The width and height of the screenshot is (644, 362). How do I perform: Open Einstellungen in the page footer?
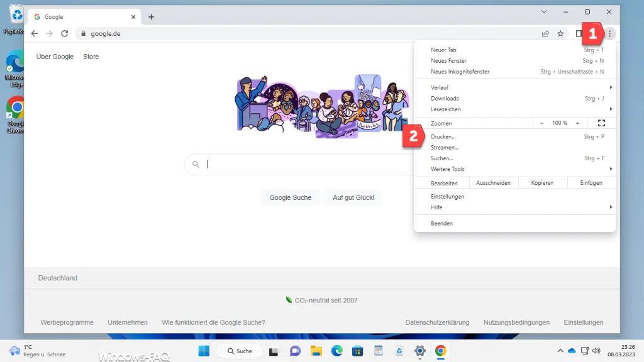point(584,322)
